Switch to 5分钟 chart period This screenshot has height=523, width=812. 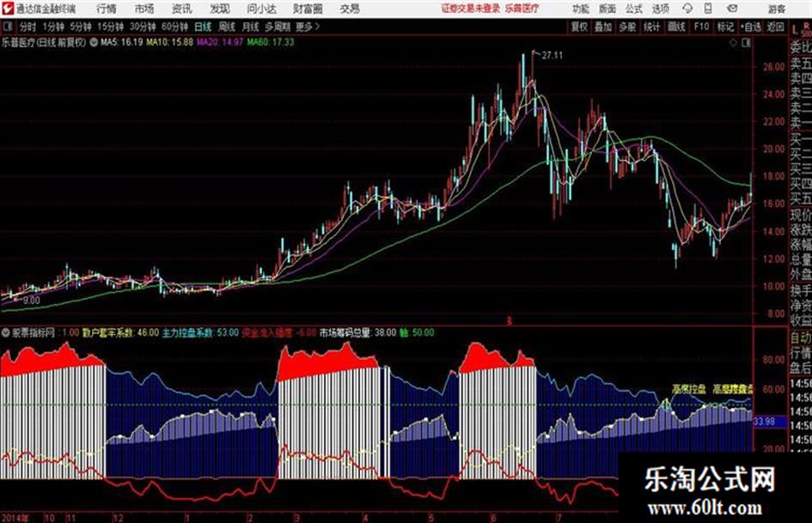click(x=80, y=27)
